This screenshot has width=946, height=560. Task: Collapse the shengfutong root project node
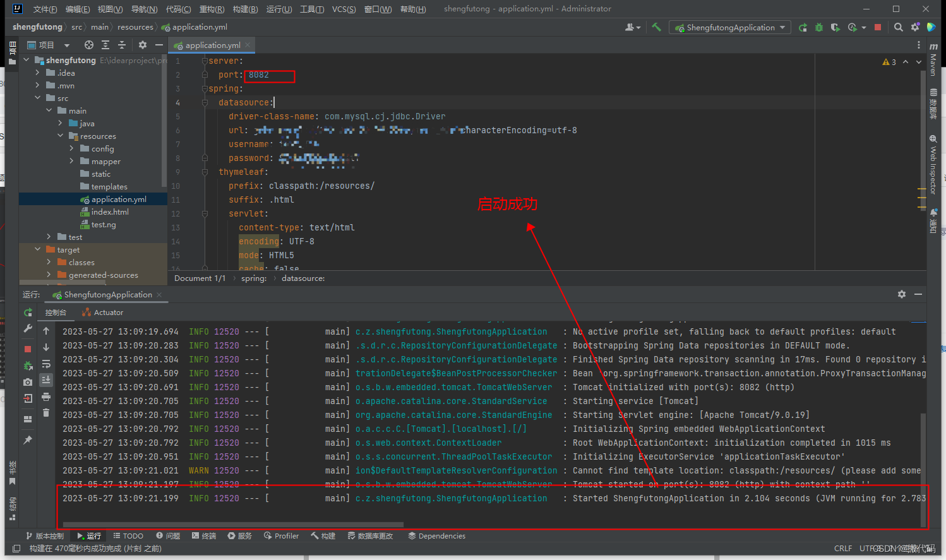click(x=27, y=60)
